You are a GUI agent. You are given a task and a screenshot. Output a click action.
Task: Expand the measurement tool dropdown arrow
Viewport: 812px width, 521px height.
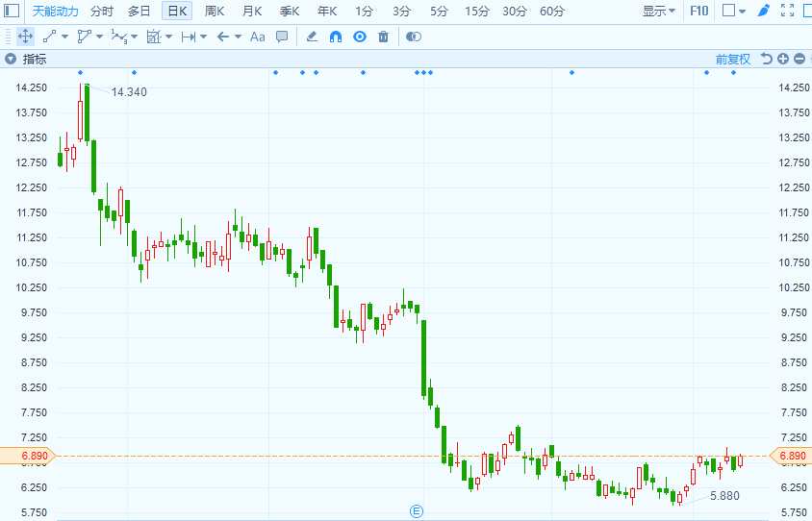tap(168, 37)
